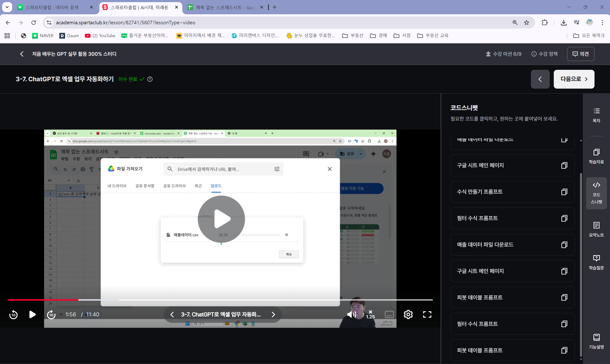Open the 미리캔버스 디자인 bookmark

pos(255,35)
